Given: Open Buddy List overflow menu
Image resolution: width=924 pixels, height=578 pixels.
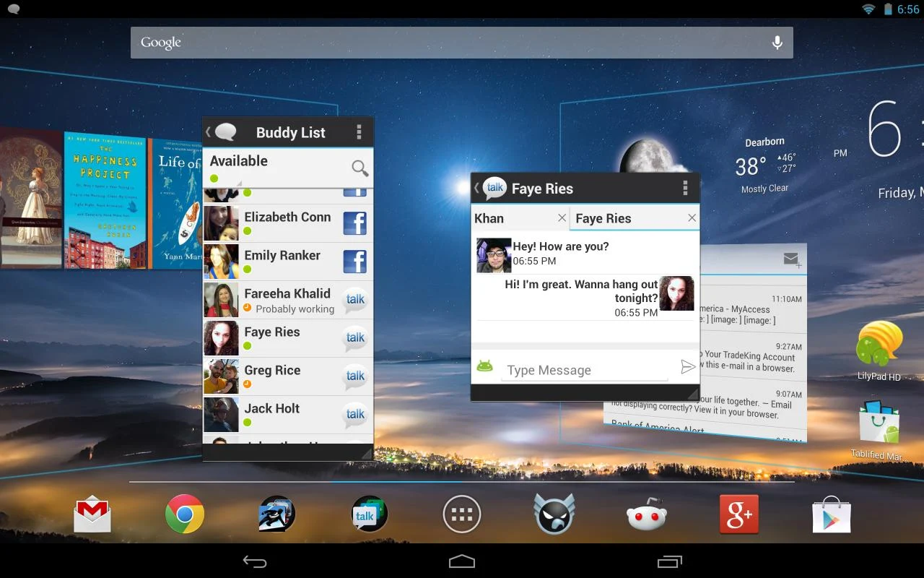Looking at the screenshot, I should [359, 132].
